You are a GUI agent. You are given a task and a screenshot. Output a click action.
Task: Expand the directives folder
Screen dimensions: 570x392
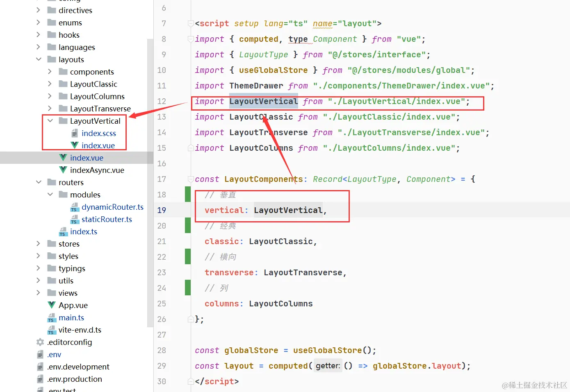tap(38, 10)
